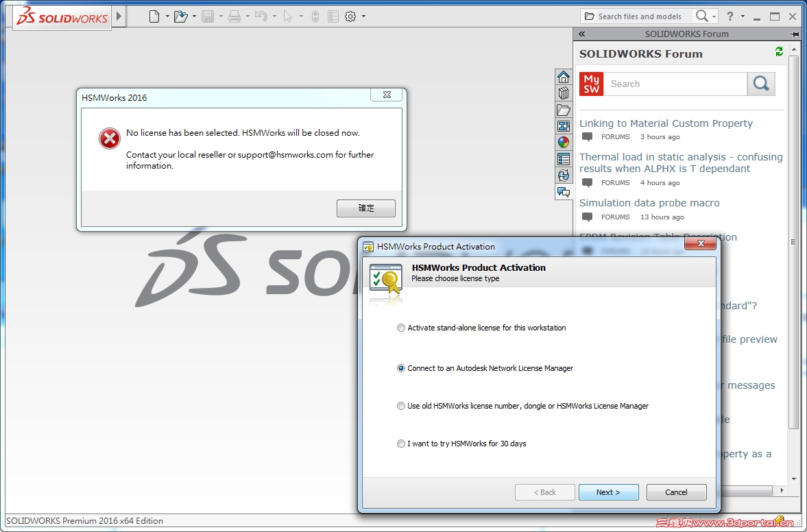Viewport: 807px width, 532px height.
Task: Click FORUMS comment icon under Simulation data post
Action: [x=587, y=217]
